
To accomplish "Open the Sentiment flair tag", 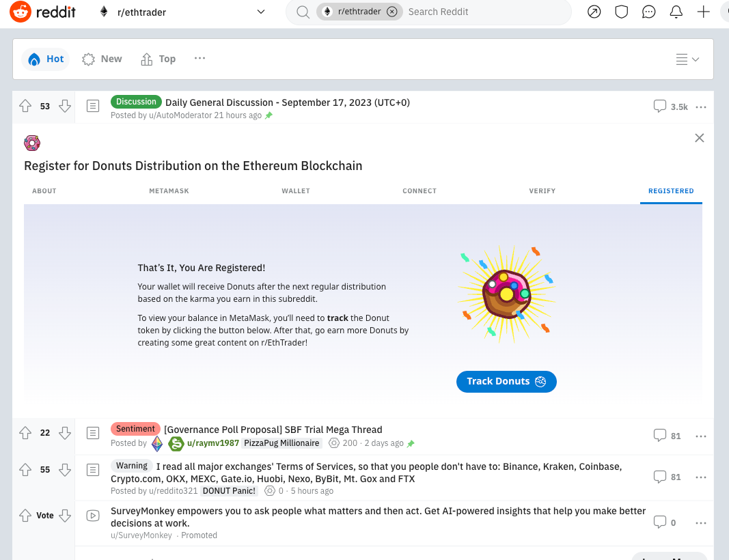I will (135, 429).
